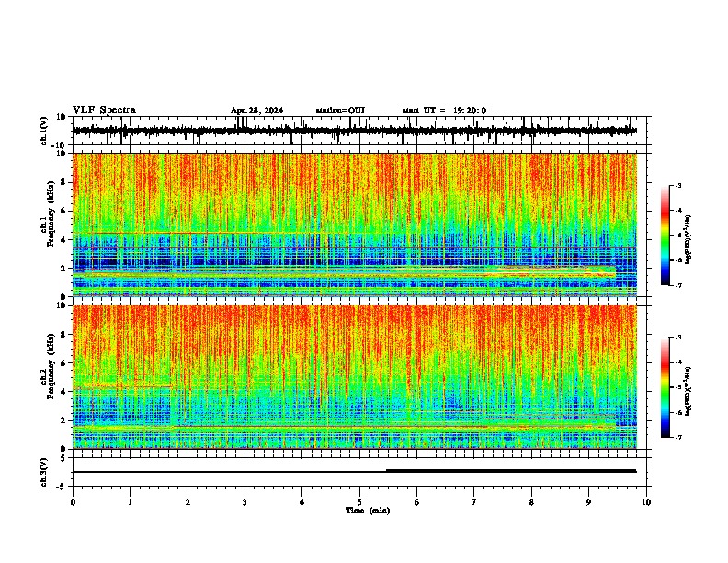Click the "-7" label on ch.2 colour bar
Screen dimensions: 728x563
(677, 437)
